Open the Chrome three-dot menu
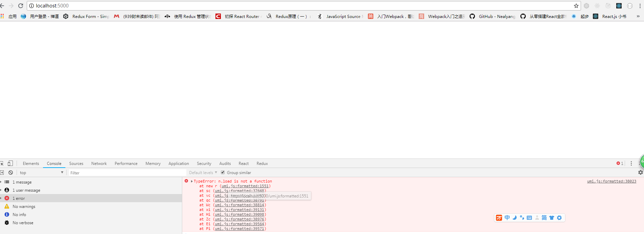This screenshot has height=234, width=644. [x=640, y=6]
